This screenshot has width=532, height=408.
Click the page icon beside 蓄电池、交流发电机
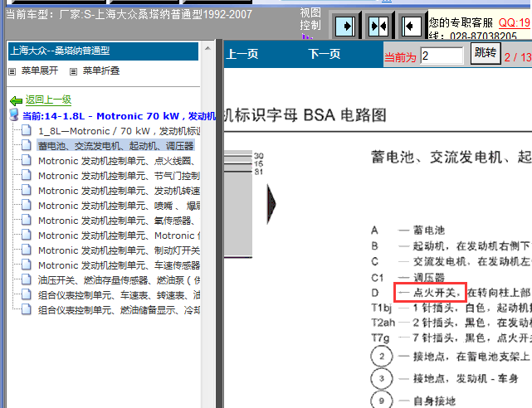point(27,145)
